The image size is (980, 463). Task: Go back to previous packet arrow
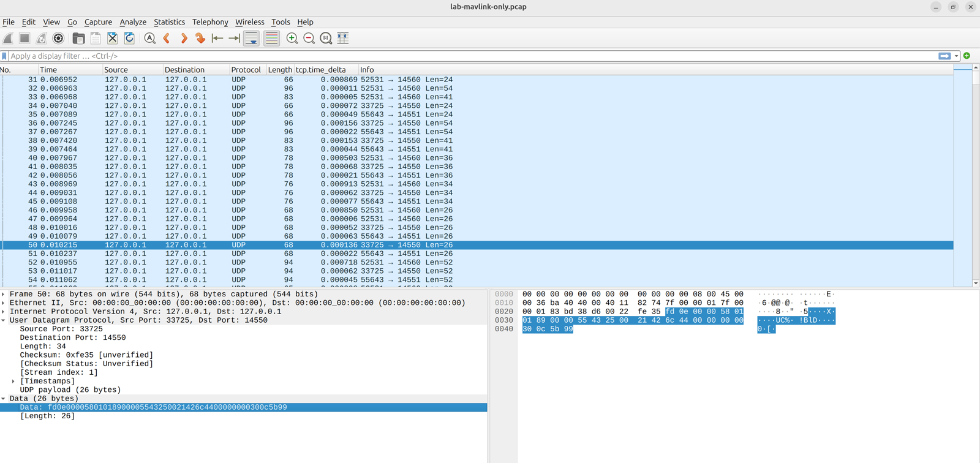pyautogui.click(x=167, y=38)
